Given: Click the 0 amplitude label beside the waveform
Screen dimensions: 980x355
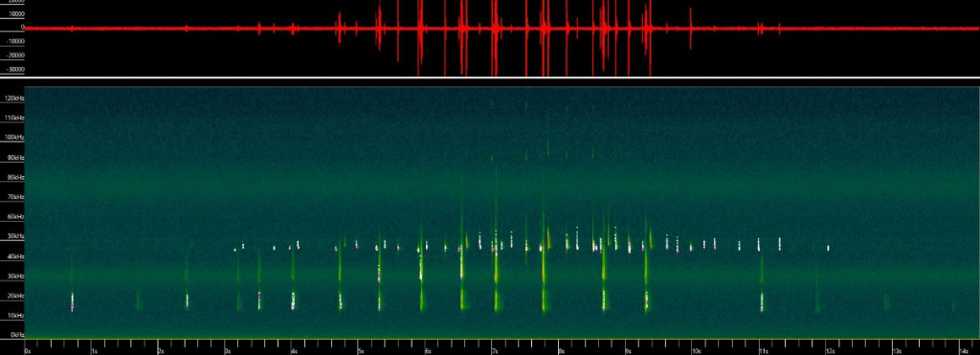Looking at the screenshot, I should click(23, 28).
